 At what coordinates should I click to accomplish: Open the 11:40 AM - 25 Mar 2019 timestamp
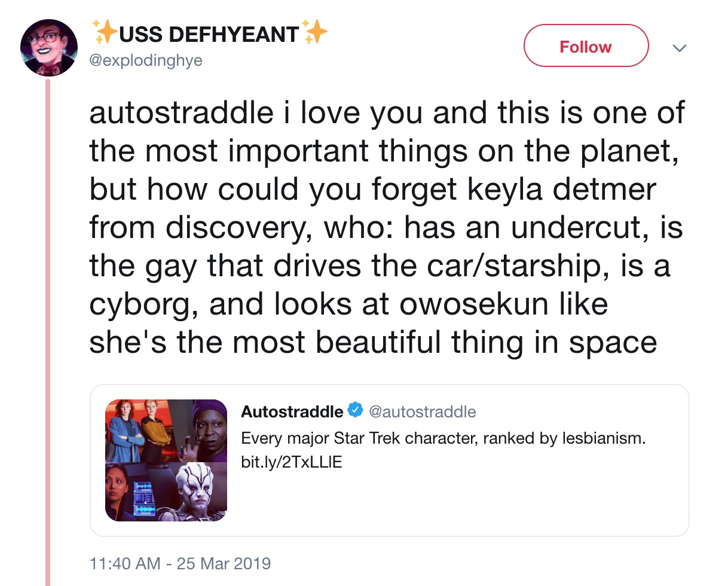(180, 563)
